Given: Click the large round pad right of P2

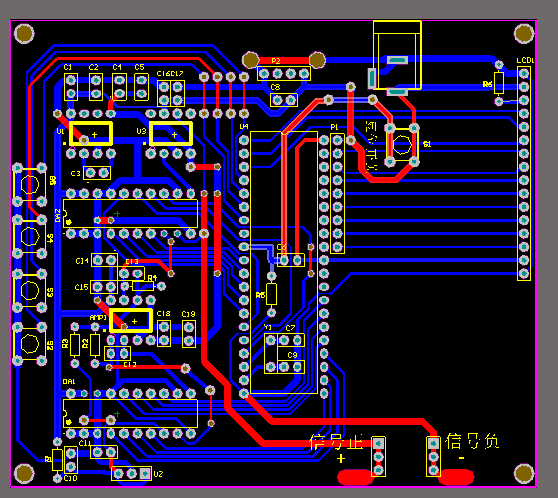Looking at the screenshot, I should pyautogui.click(x=317, y=60).
